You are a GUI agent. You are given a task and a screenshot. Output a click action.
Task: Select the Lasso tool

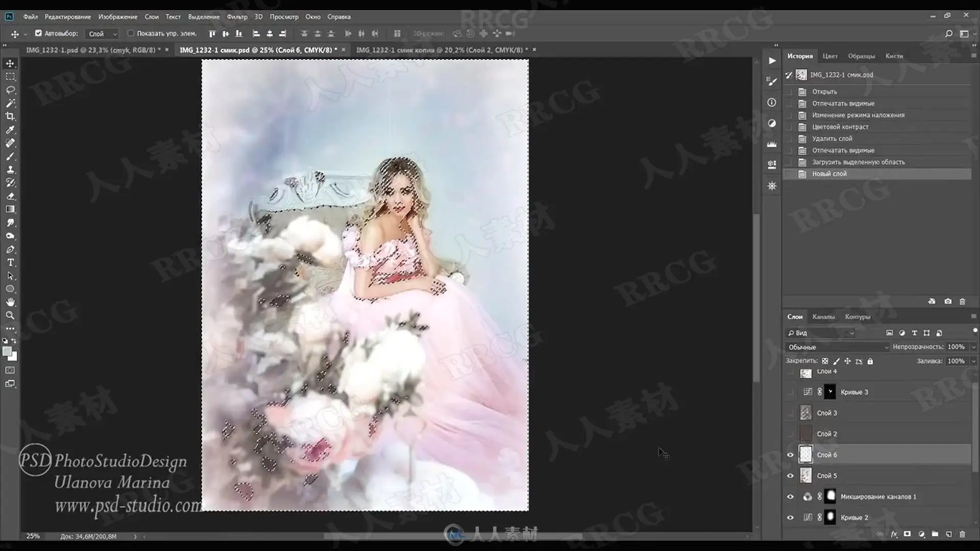[x=10, y=90]
